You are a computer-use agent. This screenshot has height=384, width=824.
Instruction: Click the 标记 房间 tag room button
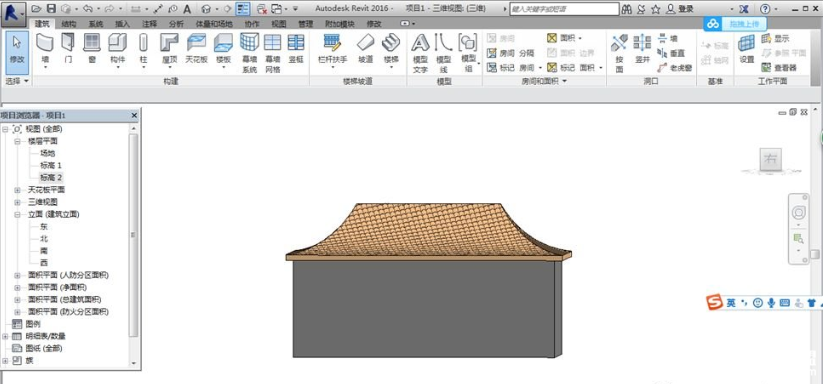click(x=510, y=68)
